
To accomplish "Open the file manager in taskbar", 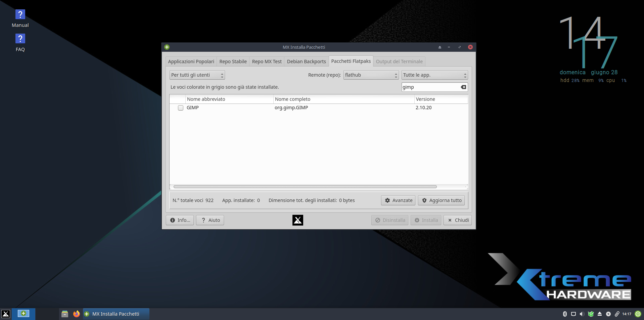I will pos(65,314).
